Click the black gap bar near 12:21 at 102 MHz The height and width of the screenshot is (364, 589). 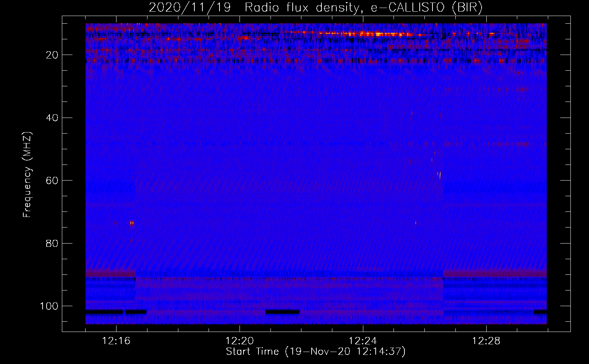[282, 312]
